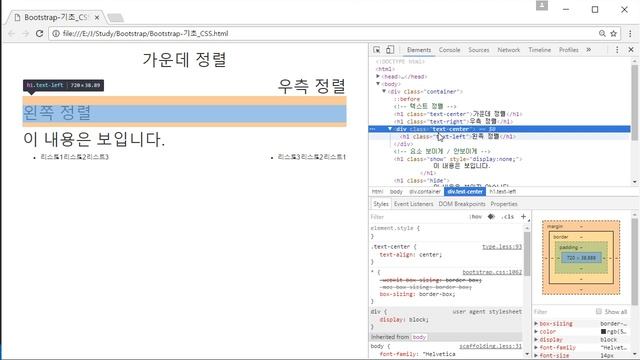Image resolution: width=640 pixels, height=360 pixels.
Task: Bookmark this page with star icon
Action: [613, 33]
